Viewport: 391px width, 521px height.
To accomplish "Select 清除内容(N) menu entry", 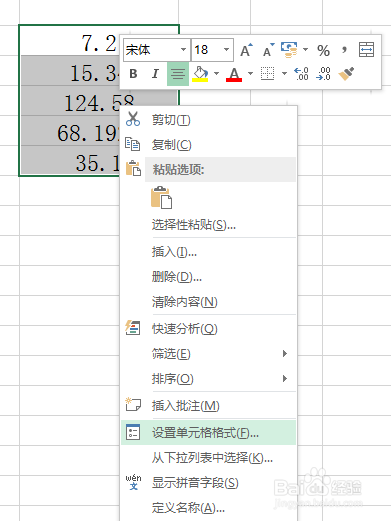I will point(208,302).
